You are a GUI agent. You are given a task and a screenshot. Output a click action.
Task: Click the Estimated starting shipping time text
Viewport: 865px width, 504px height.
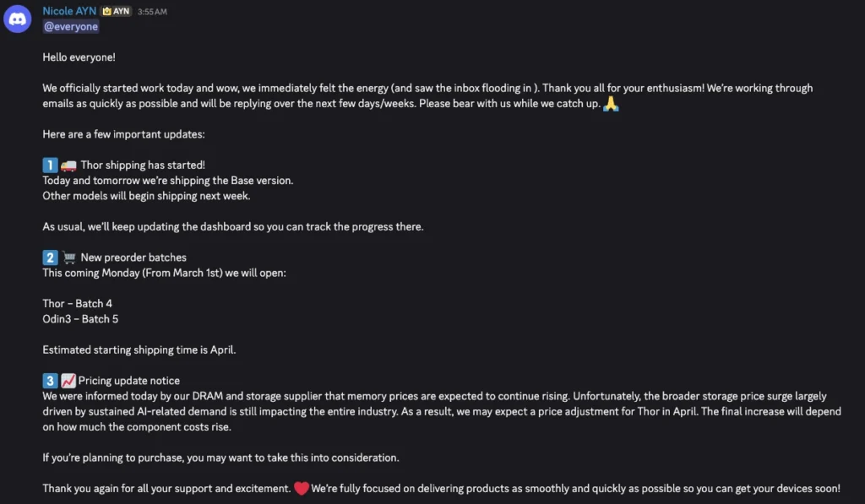pyautogui.click(x=139, y=350)
